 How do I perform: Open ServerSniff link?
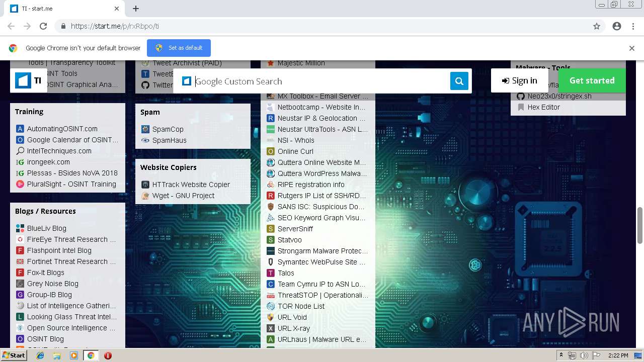pos(295,229)
